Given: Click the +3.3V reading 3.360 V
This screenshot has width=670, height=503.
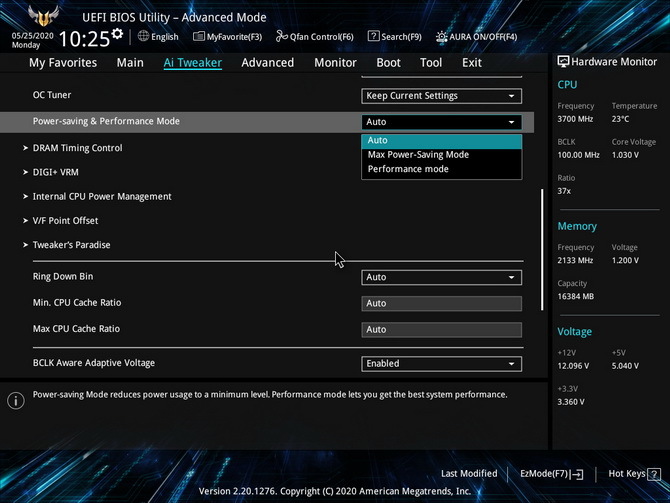Looking at the screenshot, I should [571, 402].
